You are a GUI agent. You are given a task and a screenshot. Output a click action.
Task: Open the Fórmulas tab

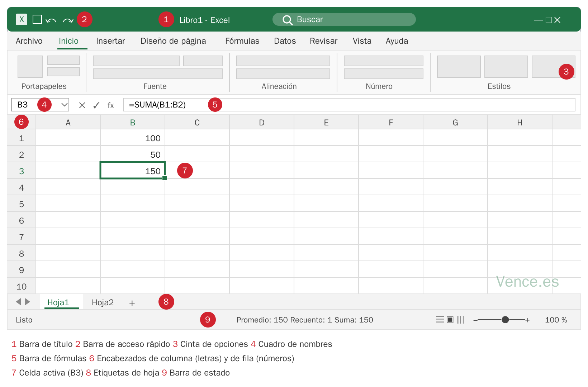click(x=242, y=41)
